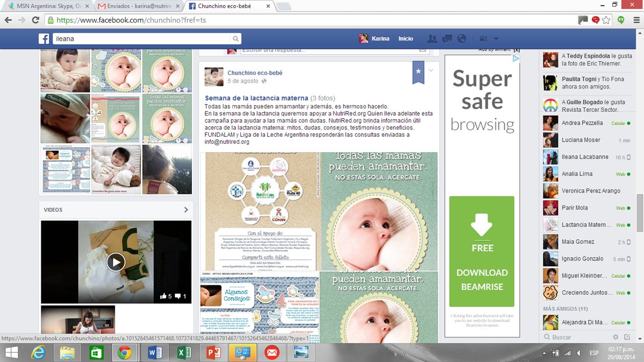This screenshot has height=362, width=644.
Task: Open Chunchino eco-bebé page name link on post
Action: coord(255,73)
